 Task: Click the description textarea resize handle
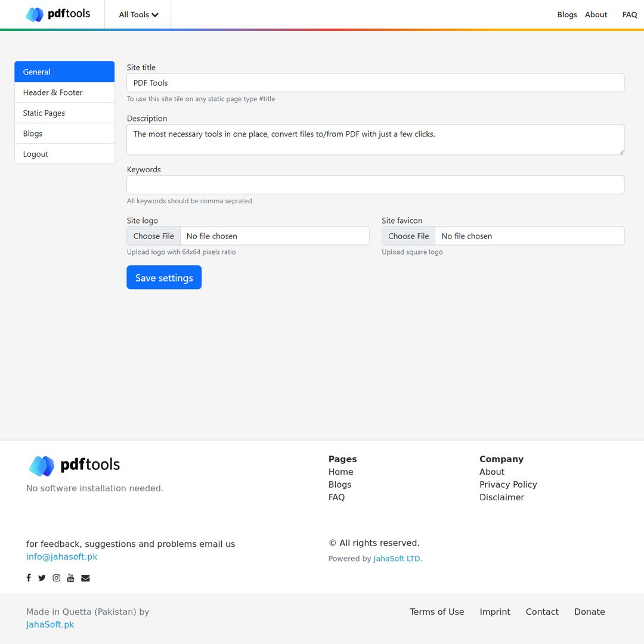click(x=621, y=152)
